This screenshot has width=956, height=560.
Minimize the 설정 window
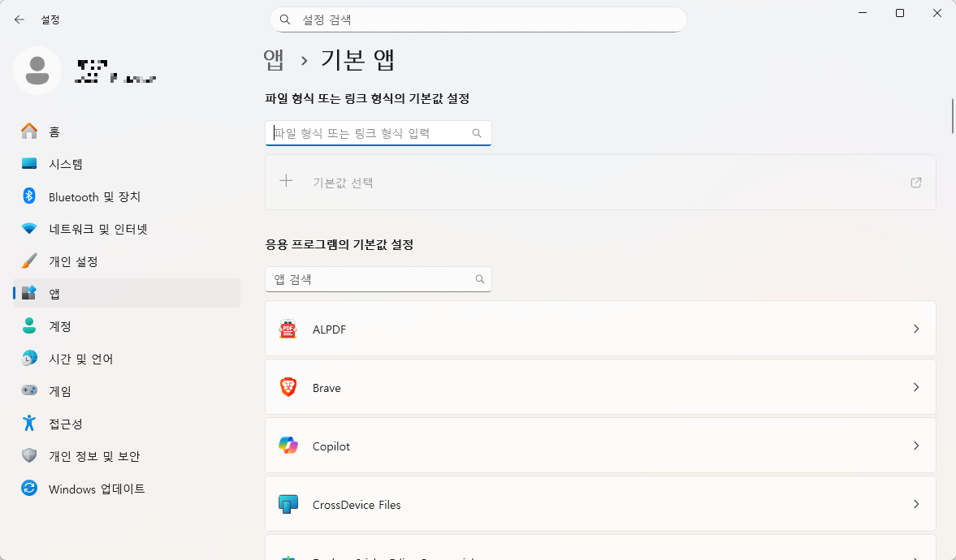[x=863, y=13]
